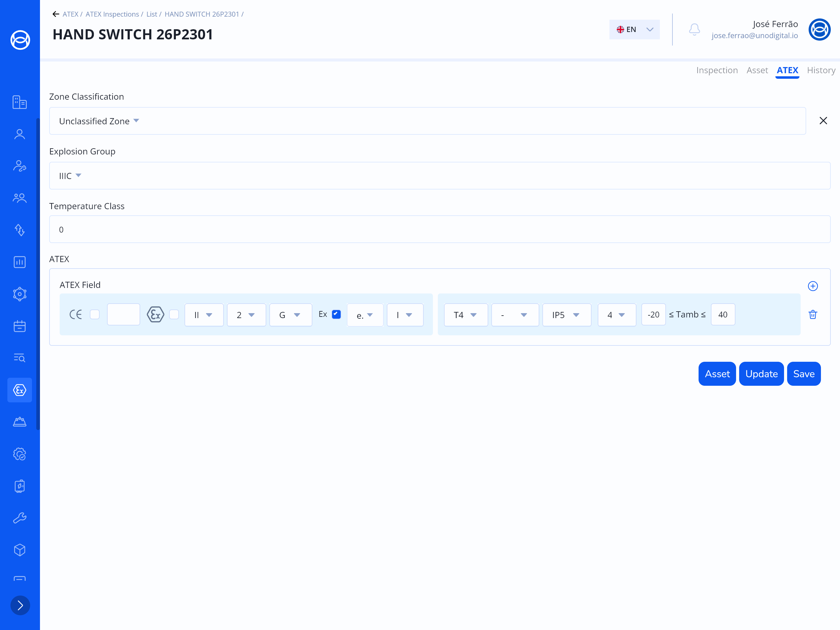Image resolution: width=840 pixels, height=630 pixels.
Task: Click the Save button
Action: coord(803,374)
